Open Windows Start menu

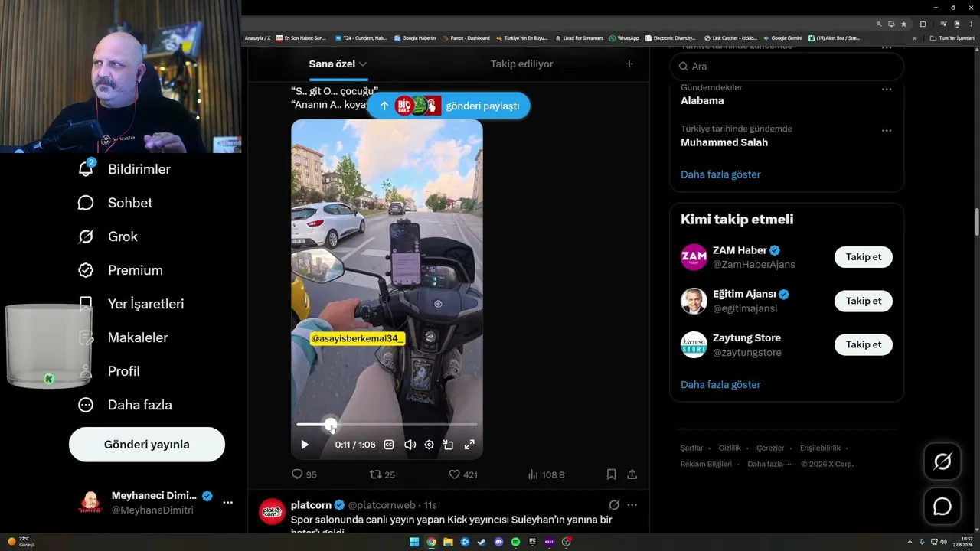[x=414, y=543]
